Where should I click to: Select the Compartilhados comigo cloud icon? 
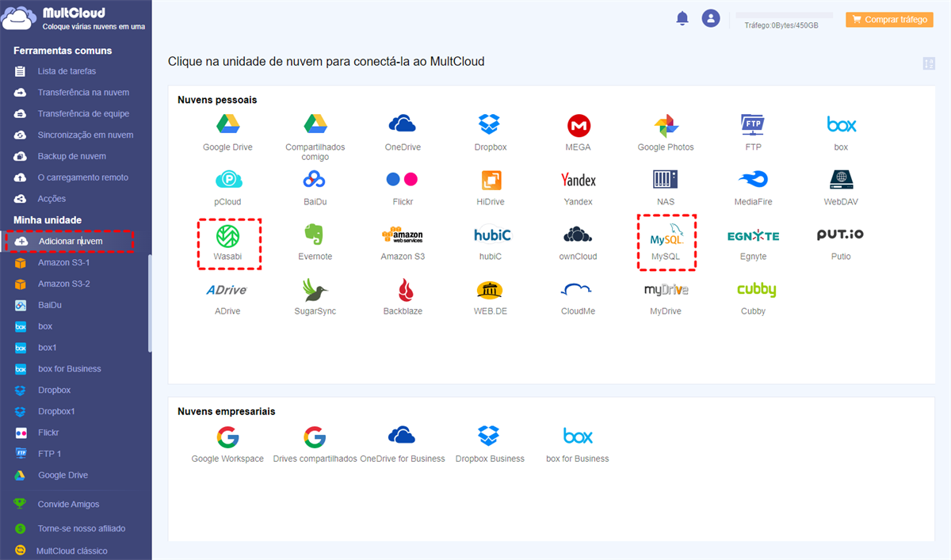[x=315, y=124]
